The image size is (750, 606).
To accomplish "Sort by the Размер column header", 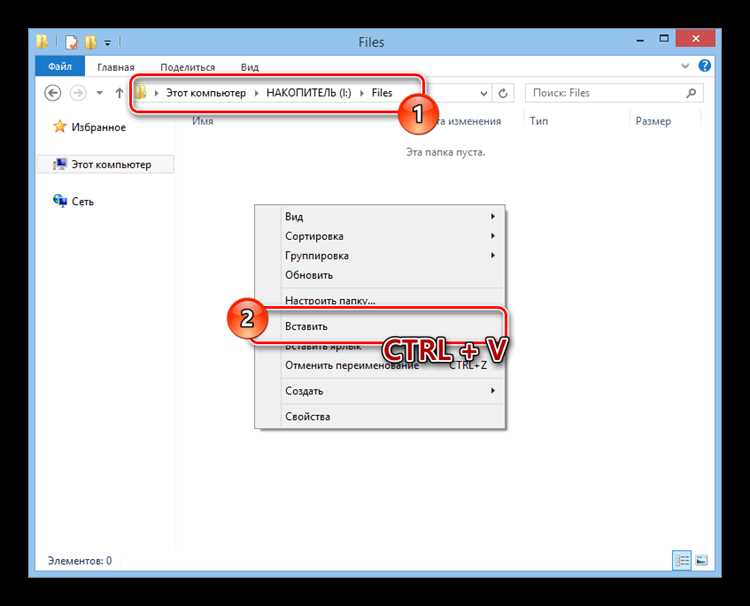I will point(653,121).
